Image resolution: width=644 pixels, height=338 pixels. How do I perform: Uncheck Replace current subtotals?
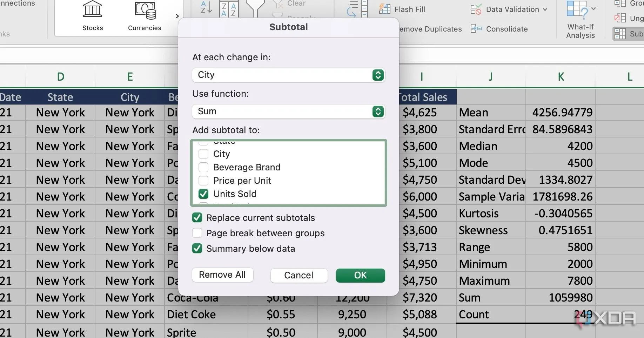pyautogui.click(x=197, y=218)
